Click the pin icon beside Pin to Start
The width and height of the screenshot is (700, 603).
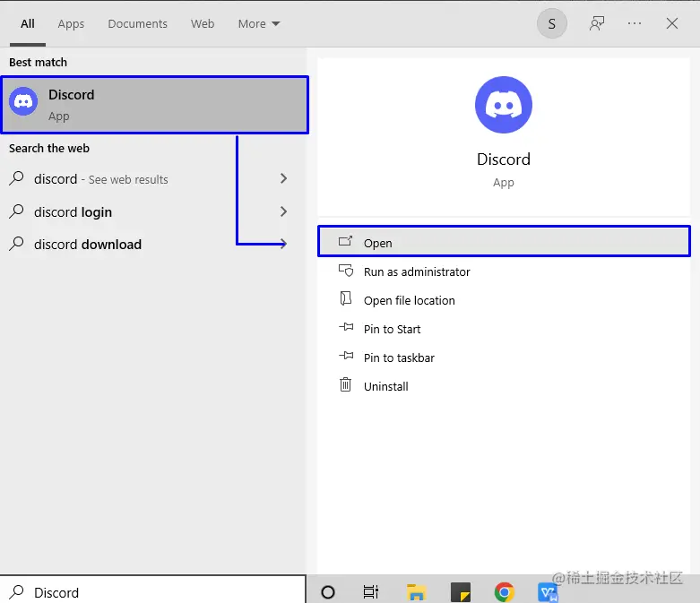click(x=346, y=327)
